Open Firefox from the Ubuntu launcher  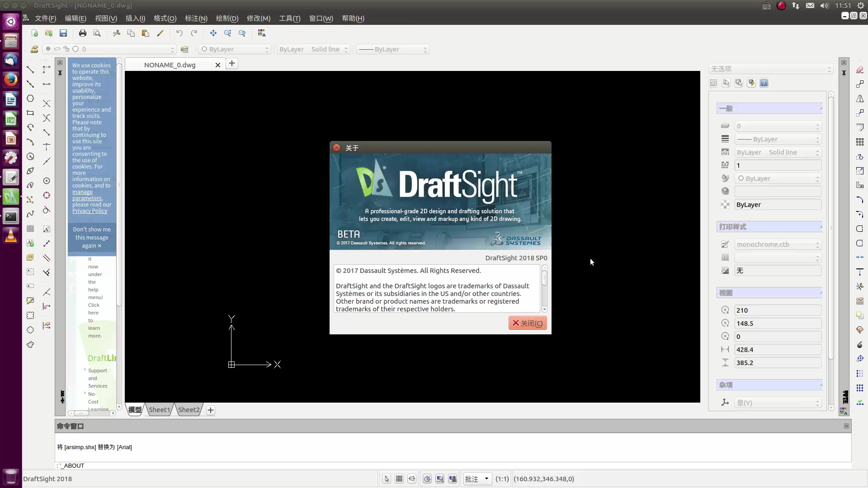click(x=11, y=80)
